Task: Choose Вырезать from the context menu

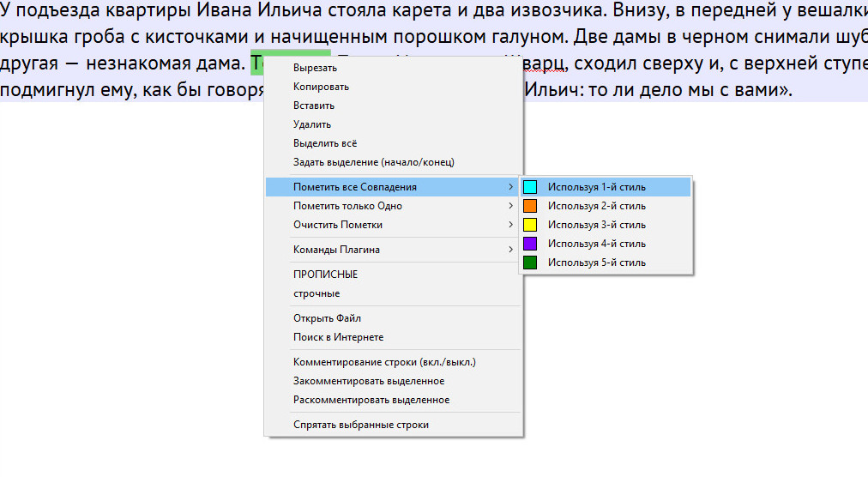Action: click(393, 68)
